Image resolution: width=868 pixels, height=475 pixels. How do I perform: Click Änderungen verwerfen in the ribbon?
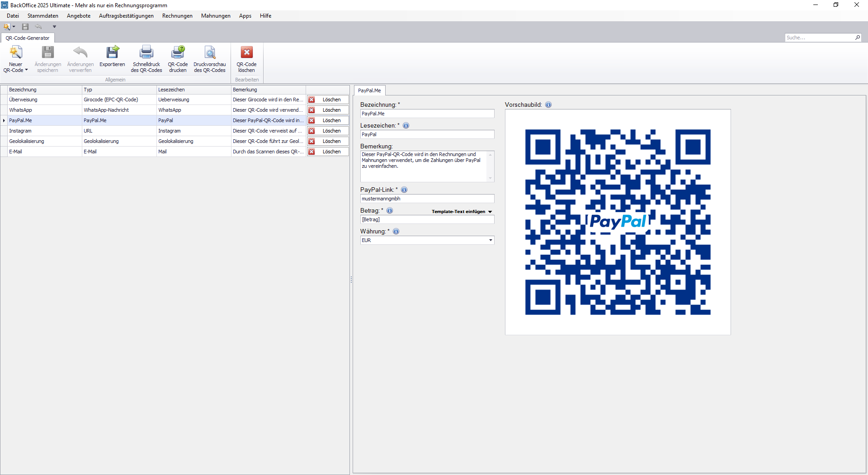[x=80, y=59]
